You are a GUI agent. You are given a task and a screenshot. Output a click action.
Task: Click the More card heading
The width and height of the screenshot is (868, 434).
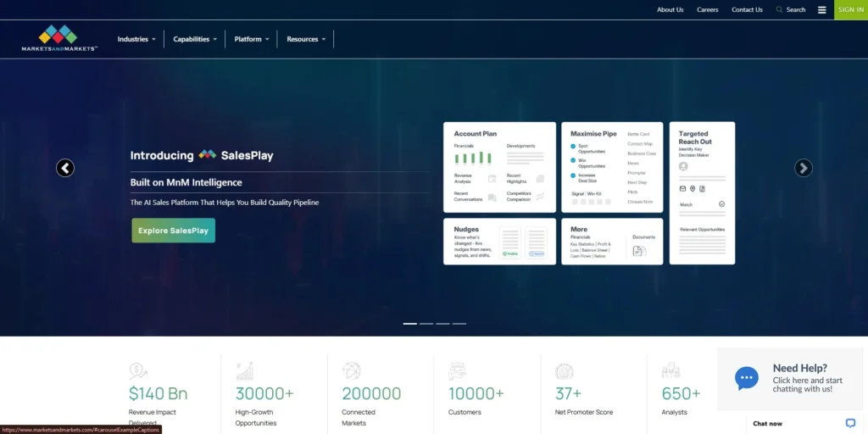[x=578, y=229]
